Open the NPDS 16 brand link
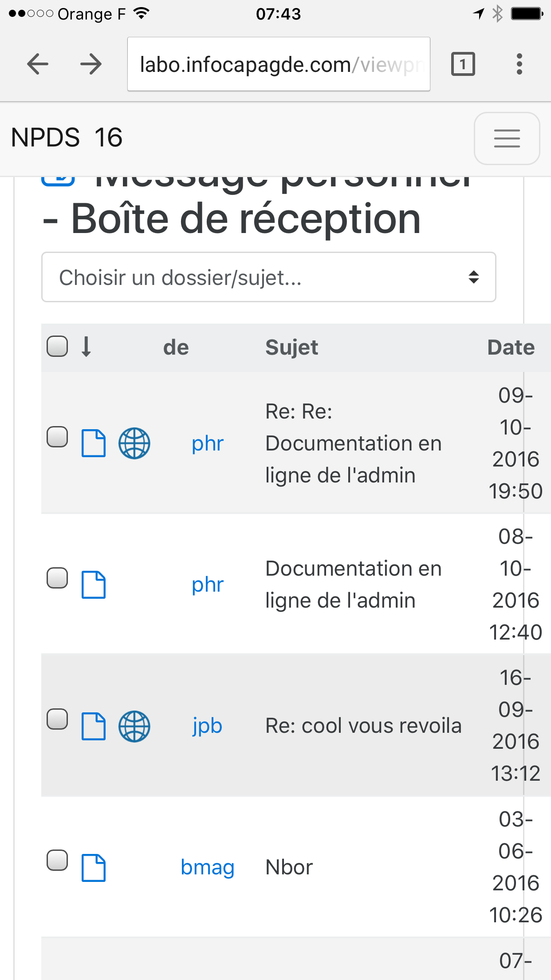Image resolution: width=551 pixels, height=980 pixels. click(67, 137)
